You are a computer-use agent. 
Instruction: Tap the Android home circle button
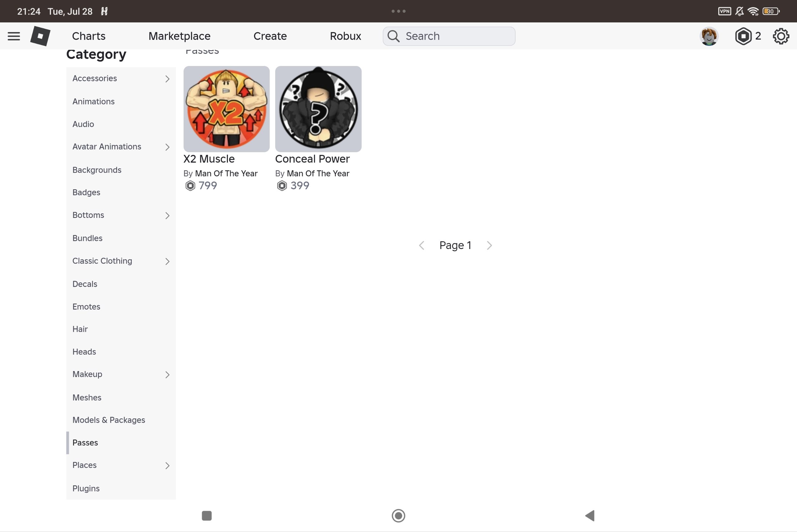pos(398,516)
